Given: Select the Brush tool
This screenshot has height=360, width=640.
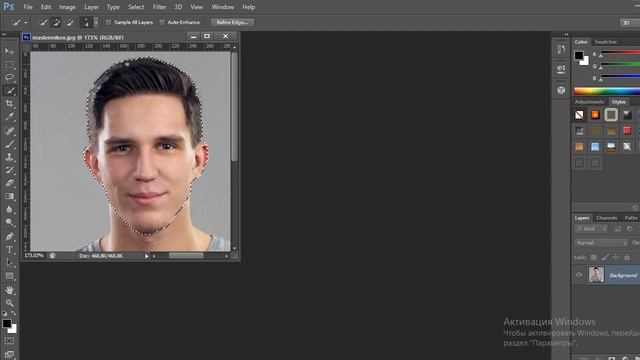Looking at the screenshot, I should [9, 144].
